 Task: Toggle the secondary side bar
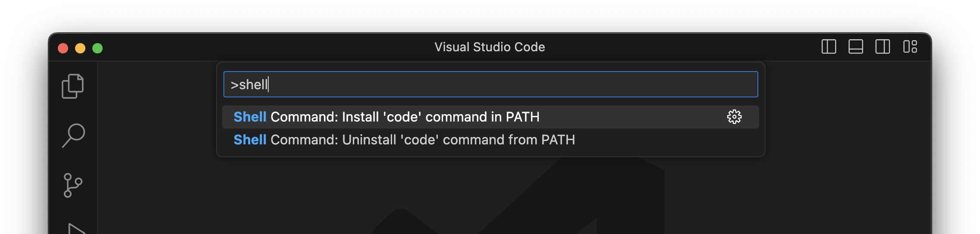click(883, 47)
